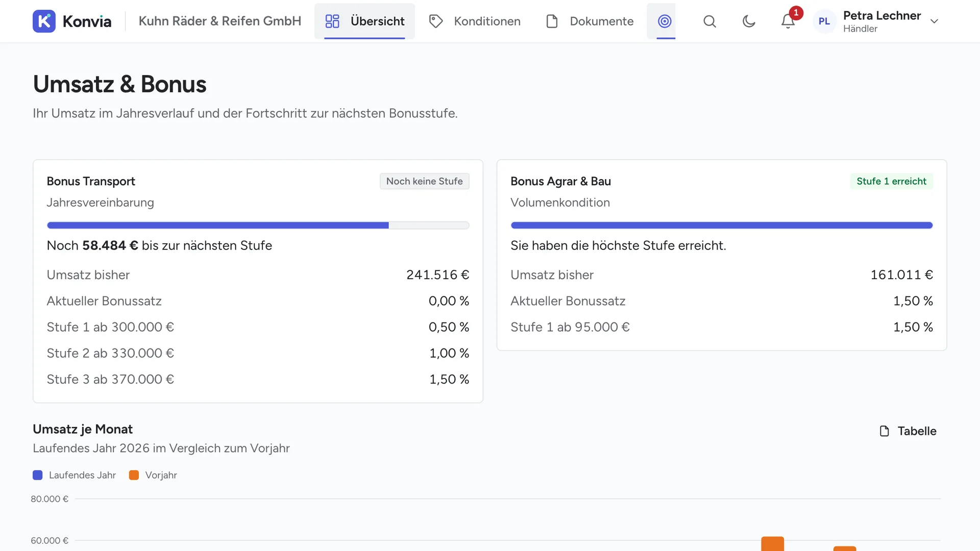This screenshot has width=980, height=551.
Task: Open the Dokumente tab
Action: (x=590, y=21)
